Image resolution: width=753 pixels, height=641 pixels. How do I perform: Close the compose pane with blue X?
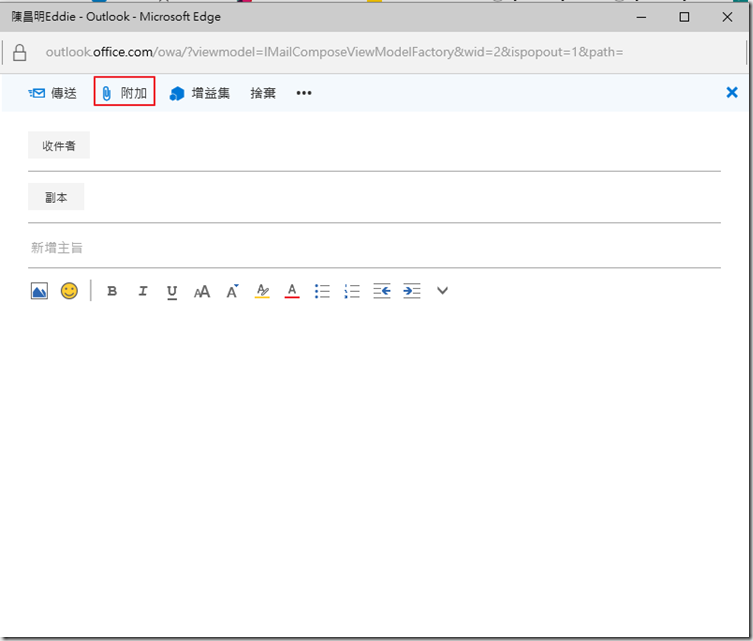tap(731, 92)
